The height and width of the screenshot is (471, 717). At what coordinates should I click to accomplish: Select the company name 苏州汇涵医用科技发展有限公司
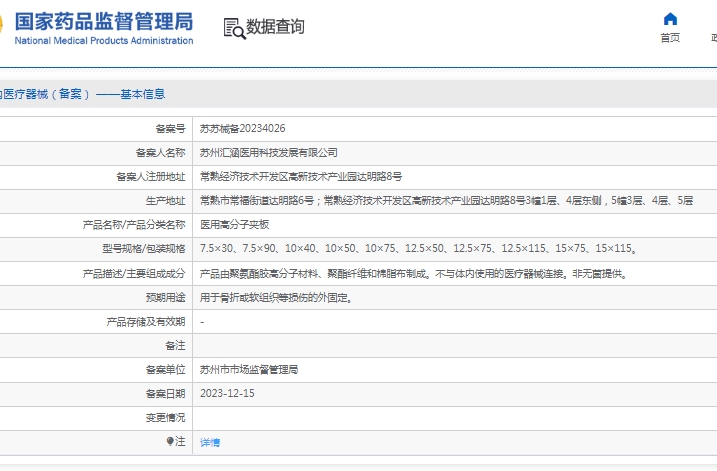point(268,153)
